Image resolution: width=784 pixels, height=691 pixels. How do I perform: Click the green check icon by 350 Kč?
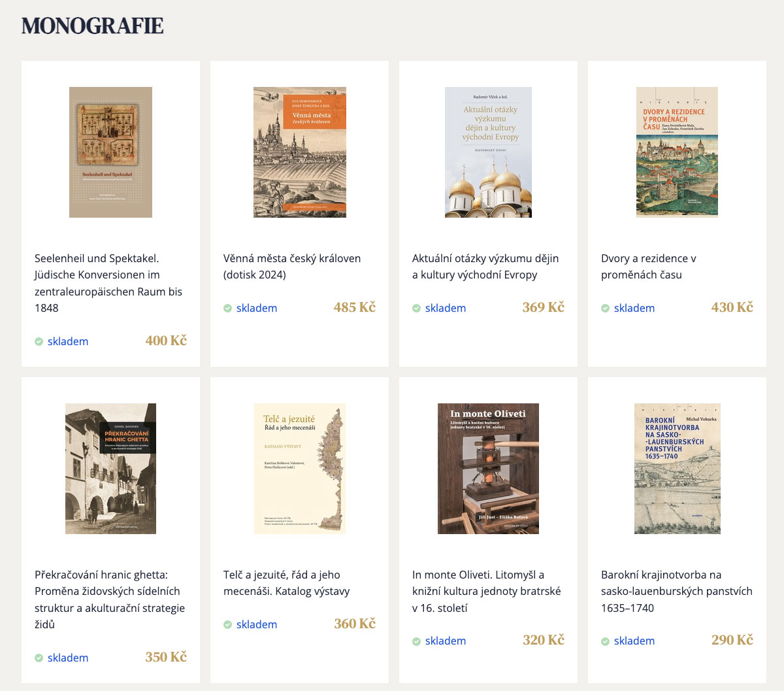(39, 658)
